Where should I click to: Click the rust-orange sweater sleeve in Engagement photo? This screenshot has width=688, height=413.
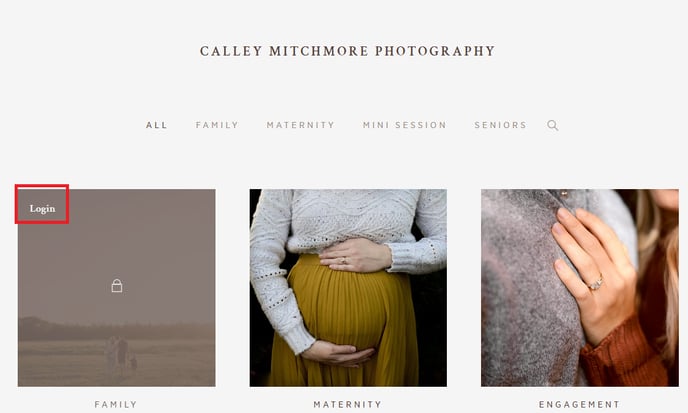tap(623, 351)
